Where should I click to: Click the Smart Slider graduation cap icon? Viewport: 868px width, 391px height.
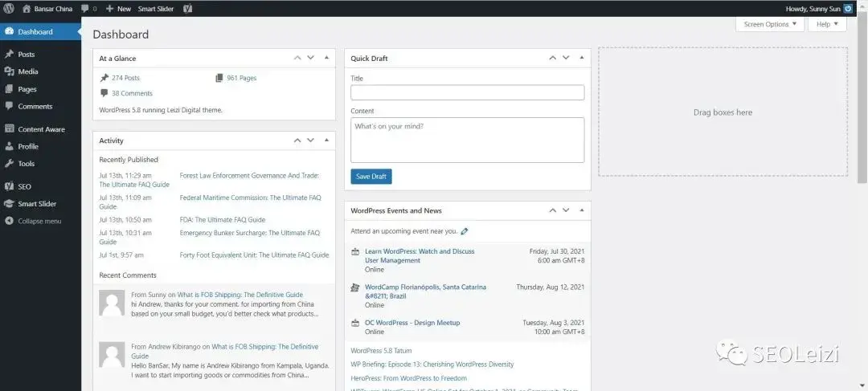[10, 203]
